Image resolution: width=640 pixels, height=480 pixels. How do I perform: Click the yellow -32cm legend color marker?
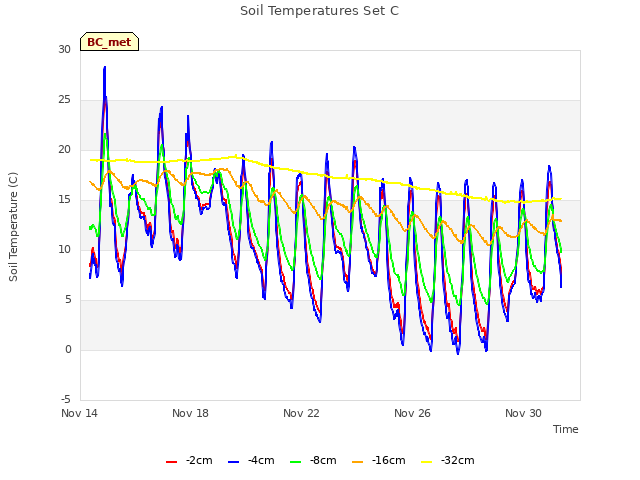point(427,462)
